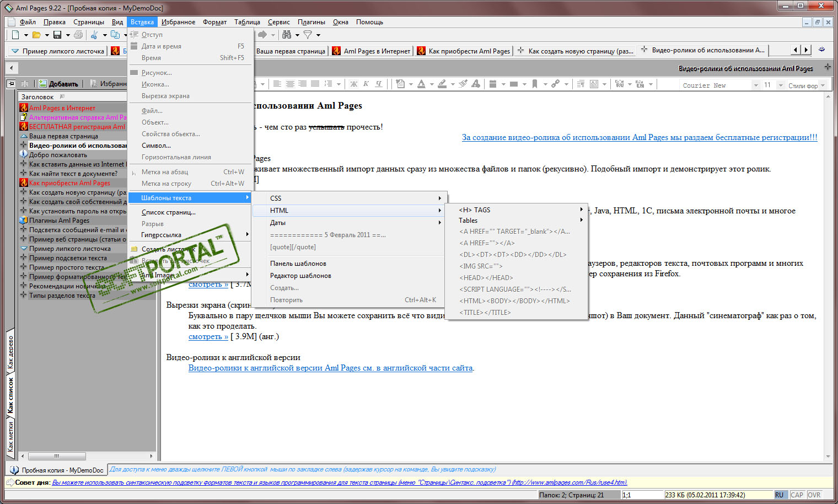The width and height of the screenshot is (838, 504).
Task: Open the dropdown arrow next to New document
Action: [x=26, y=35]
